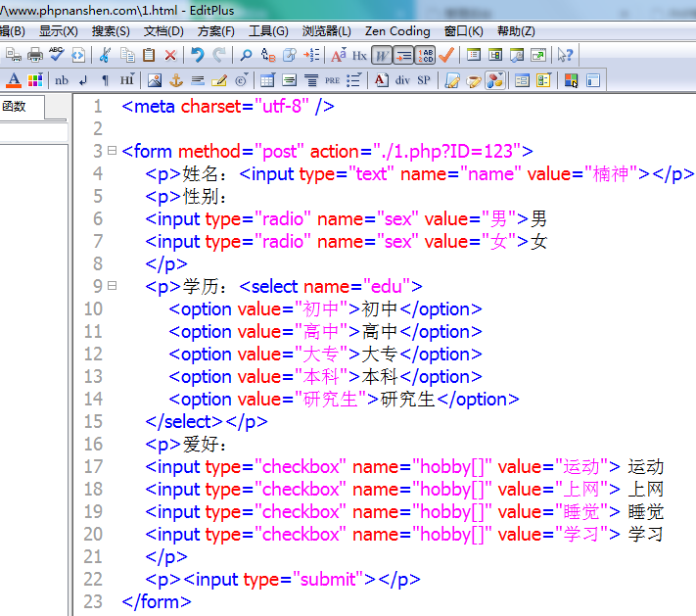Insert a div tag
The image size is (696, 616).
[x=402, y=80]
